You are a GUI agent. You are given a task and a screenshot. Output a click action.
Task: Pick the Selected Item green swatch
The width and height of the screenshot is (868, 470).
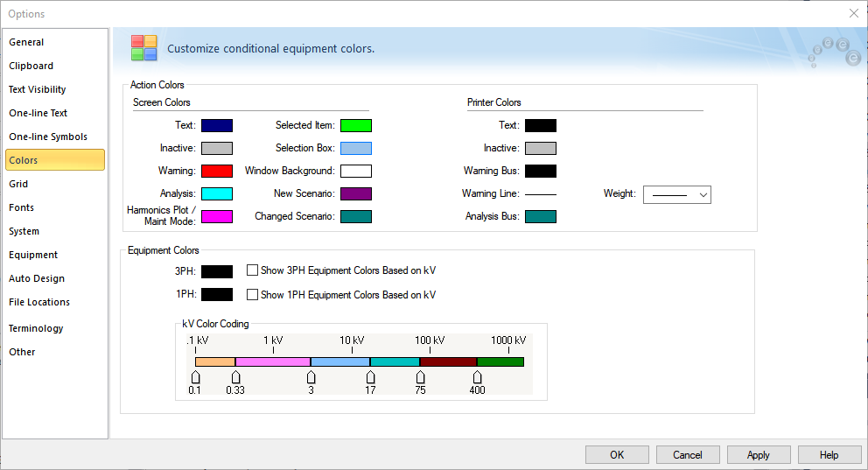coord(356,126)
